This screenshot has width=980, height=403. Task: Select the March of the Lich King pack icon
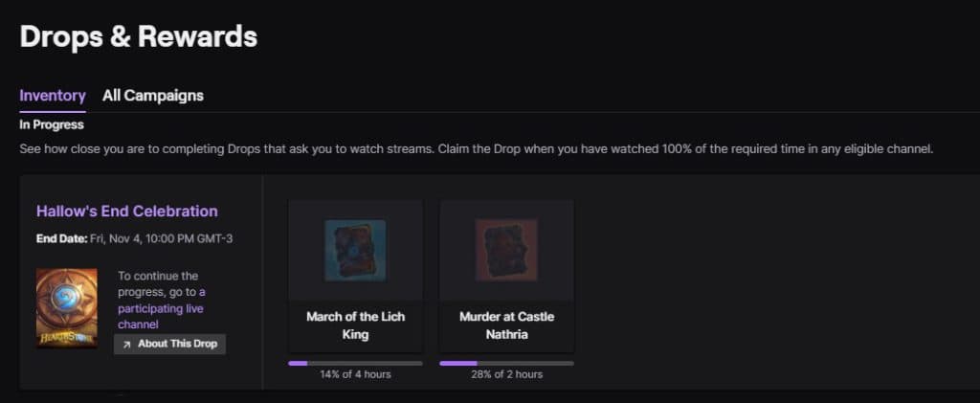355,251
